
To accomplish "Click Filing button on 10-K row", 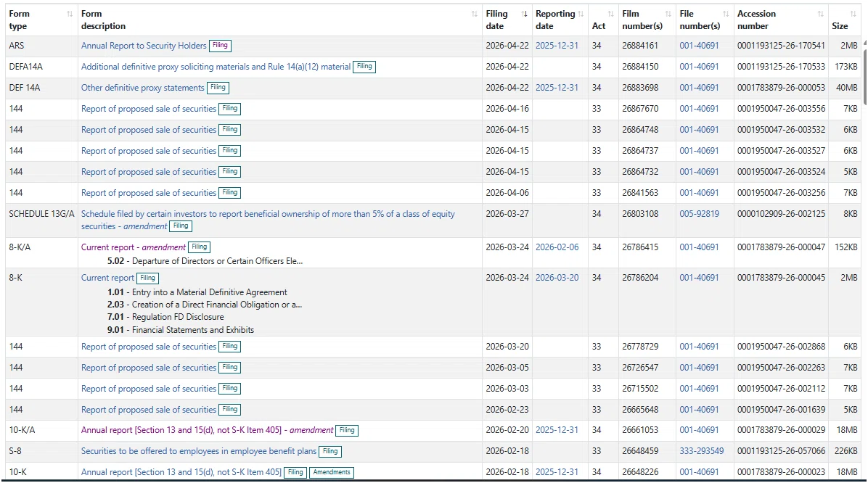I will tap(295, 472).
